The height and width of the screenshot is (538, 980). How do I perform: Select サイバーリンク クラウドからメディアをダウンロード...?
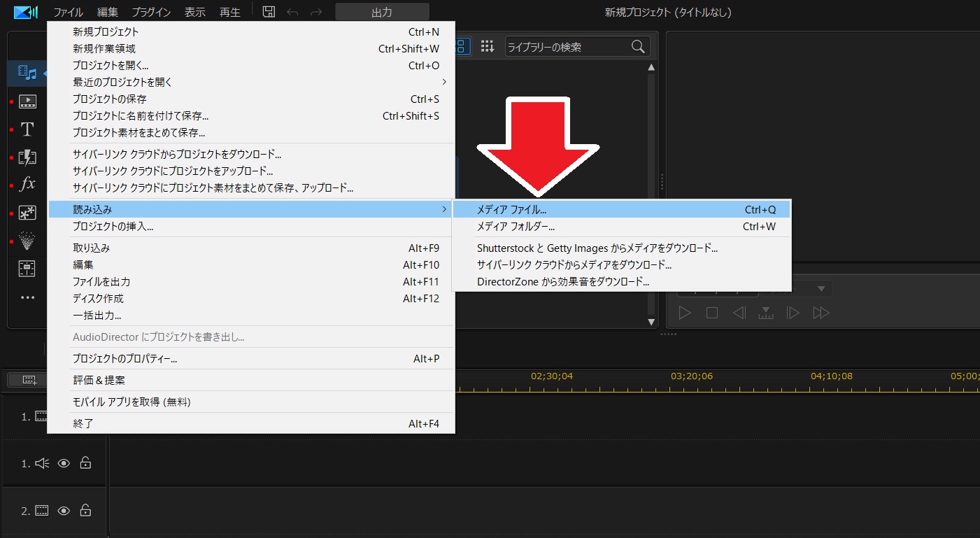[x=622, y=265]
